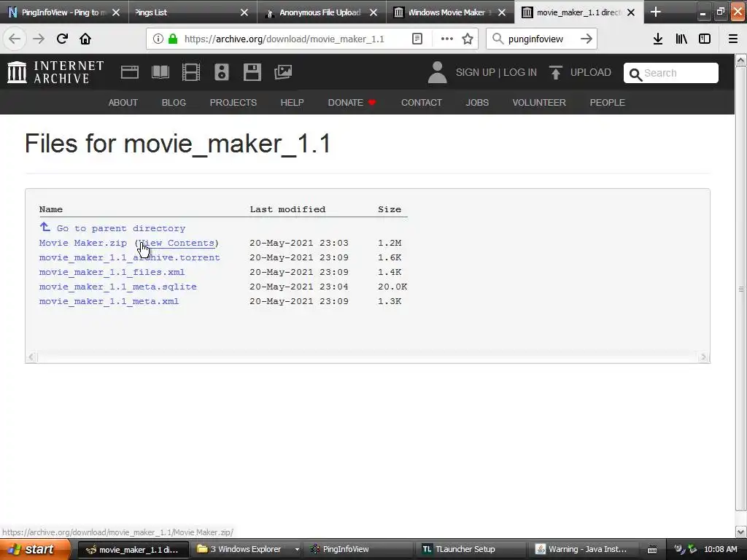The width and height of the screenshot is (747, 560).
Task: Open PROJECTS in the navigation bar
Action: [x=233, y=102]
